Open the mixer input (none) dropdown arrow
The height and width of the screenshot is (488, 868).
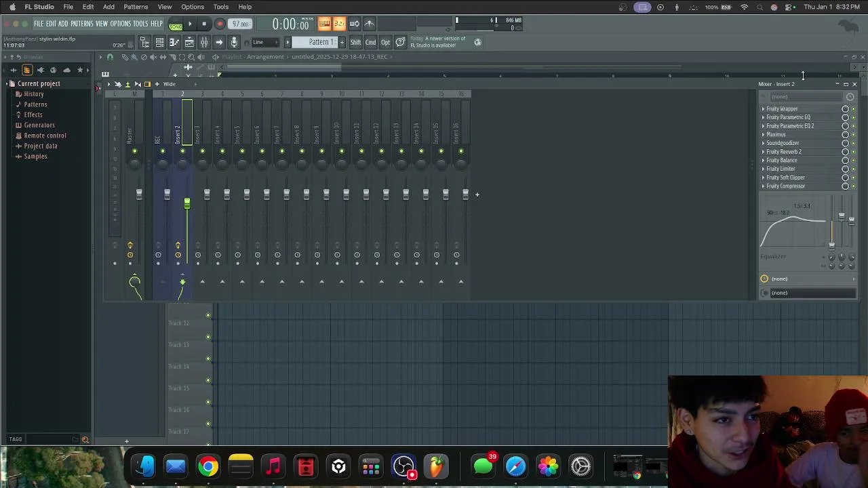[853, 279]
